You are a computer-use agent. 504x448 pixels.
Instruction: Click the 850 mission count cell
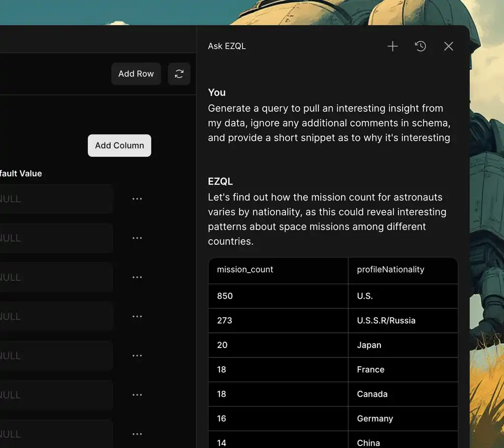[x=278, y=296]
